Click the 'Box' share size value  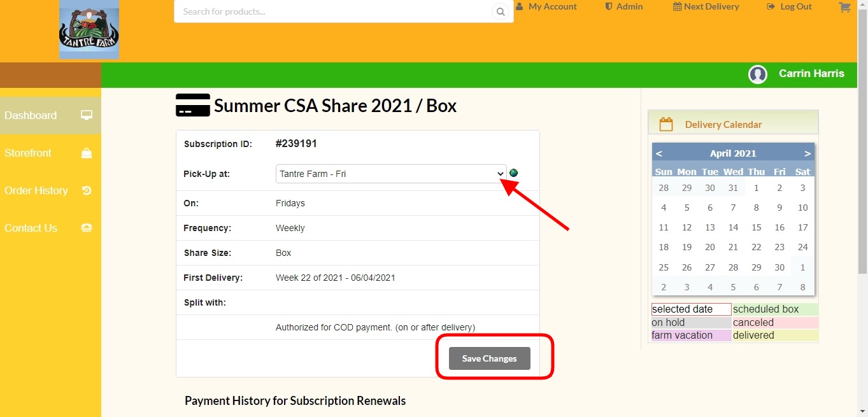click(x=283, y=253)
